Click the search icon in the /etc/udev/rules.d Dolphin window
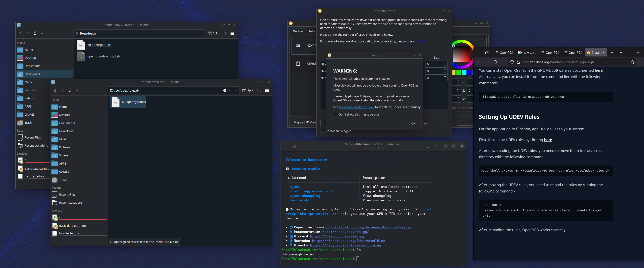 coord(259,90)
